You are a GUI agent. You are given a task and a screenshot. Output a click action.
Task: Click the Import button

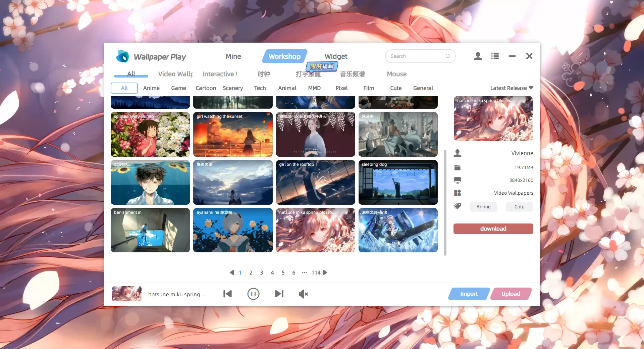point(469,294)
